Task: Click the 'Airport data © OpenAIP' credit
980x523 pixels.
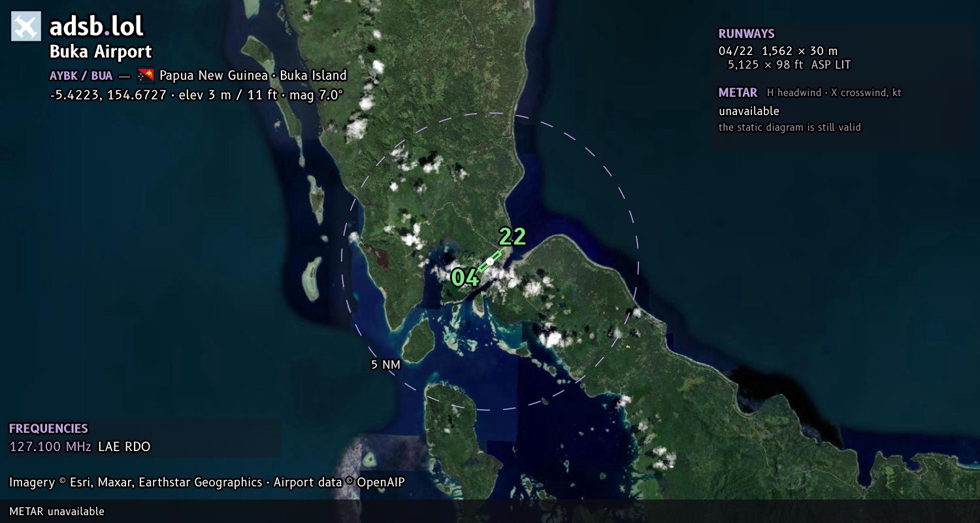Action: pyautogui.click(x=339, y=482)
